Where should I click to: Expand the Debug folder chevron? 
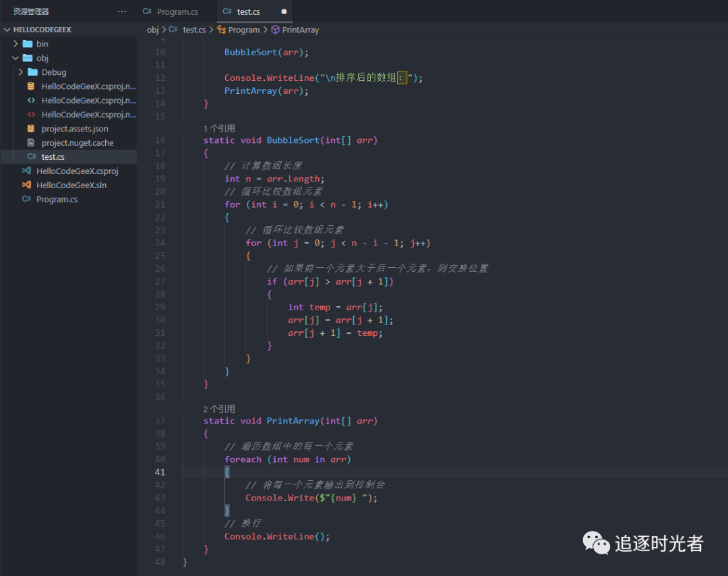(20, 72)
